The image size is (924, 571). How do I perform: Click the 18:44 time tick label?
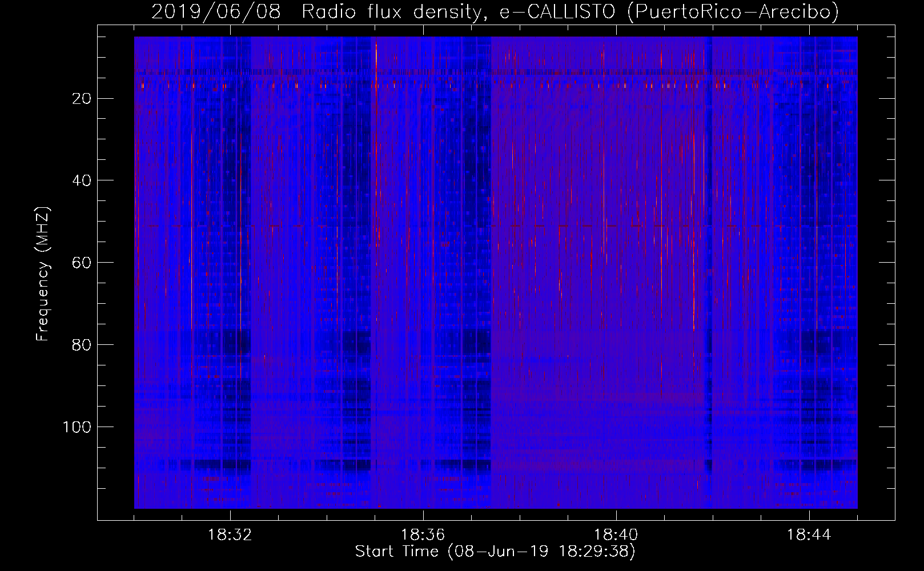pyautogui.click(x=809, y=535)
